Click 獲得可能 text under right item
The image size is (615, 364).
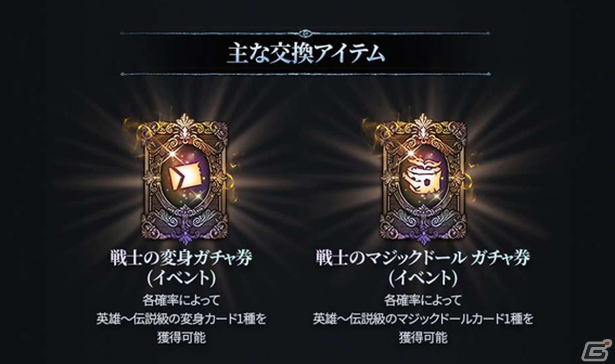pyautogui.click(x=423, y=338)
